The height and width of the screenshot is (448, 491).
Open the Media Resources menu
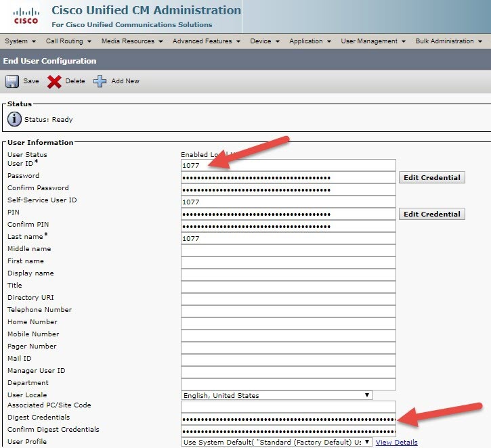pyautogui.click(x=132, y=41)
